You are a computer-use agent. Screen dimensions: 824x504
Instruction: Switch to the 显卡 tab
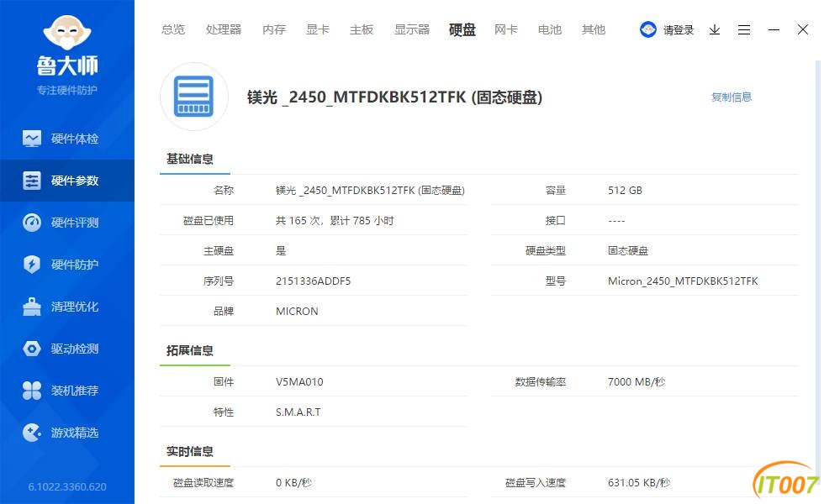(318, 29)
